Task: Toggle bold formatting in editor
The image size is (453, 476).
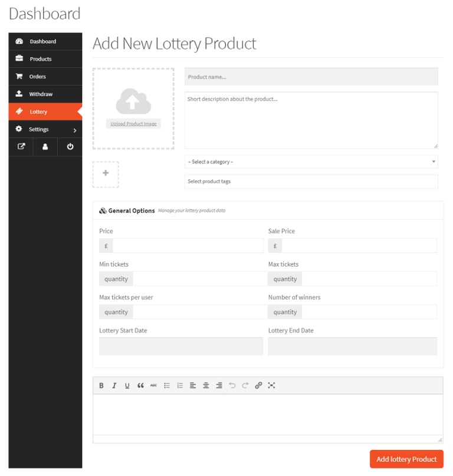Action: [x=101, y=386]
